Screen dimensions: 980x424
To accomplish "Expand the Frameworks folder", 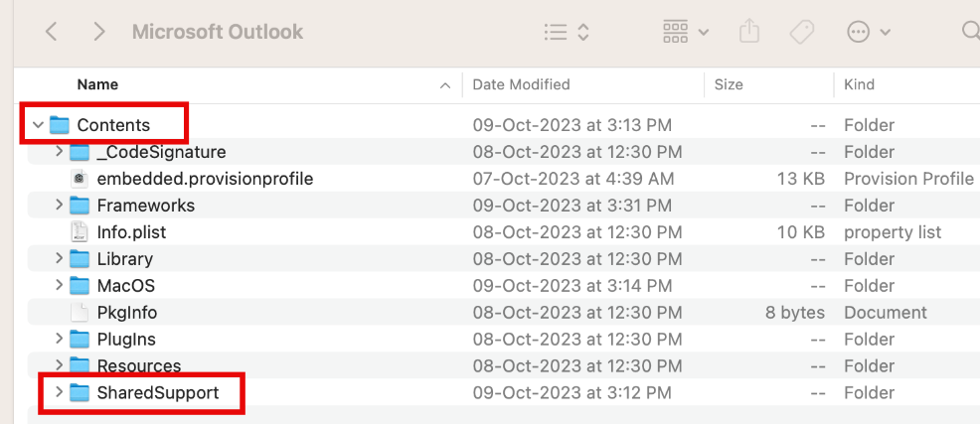I will 59,205.
